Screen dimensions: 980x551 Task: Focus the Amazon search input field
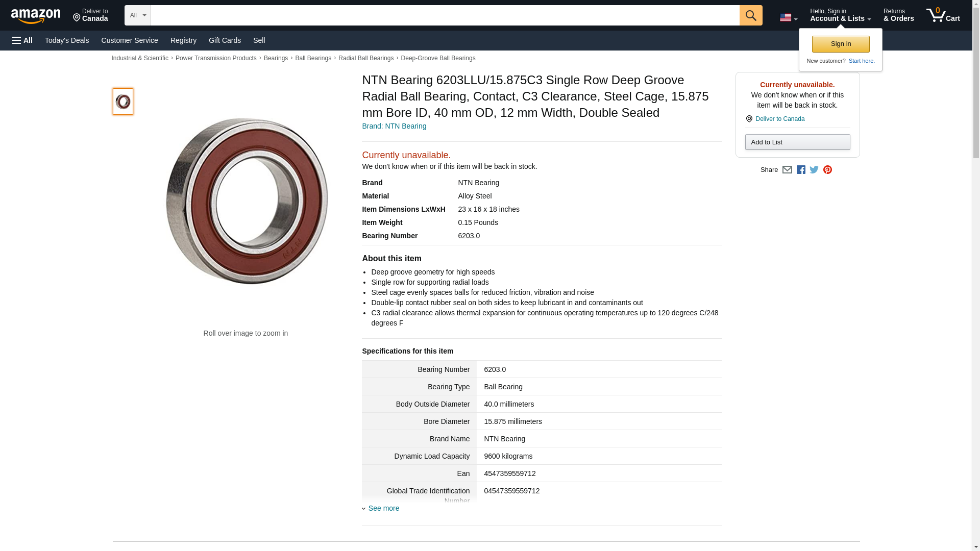[x=445, y=15]
